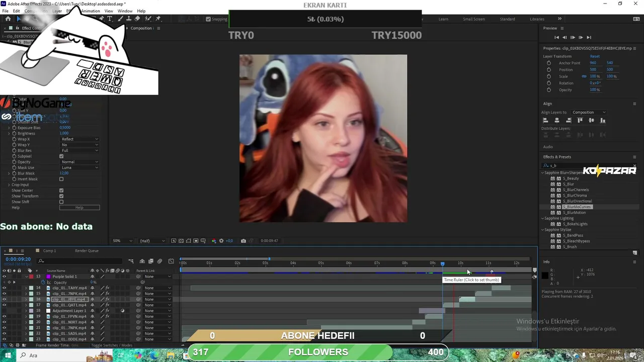Switch to the Small Screen workspace
The width and height of the screenshot is (644, 362).
474,19
